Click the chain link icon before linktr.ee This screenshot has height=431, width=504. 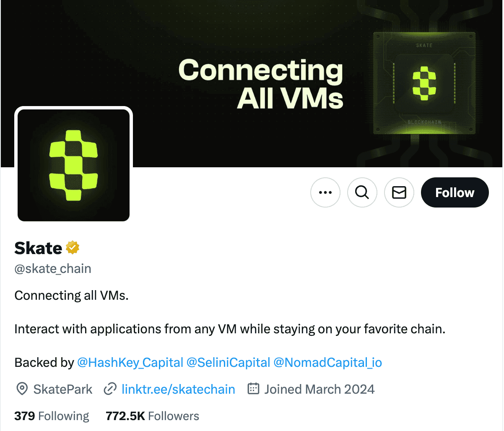[110, 389]
